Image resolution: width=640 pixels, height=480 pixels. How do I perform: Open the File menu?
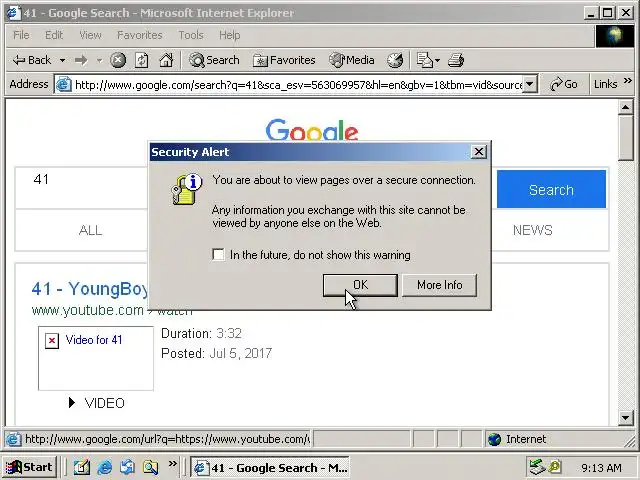tap(21, 35)
